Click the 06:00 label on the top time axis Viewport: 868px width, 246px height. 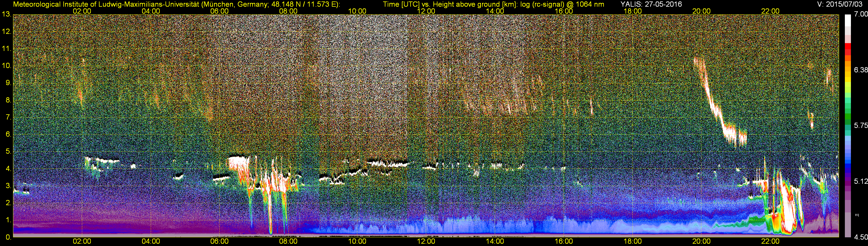pyautogui.click(x=219, y=11)
